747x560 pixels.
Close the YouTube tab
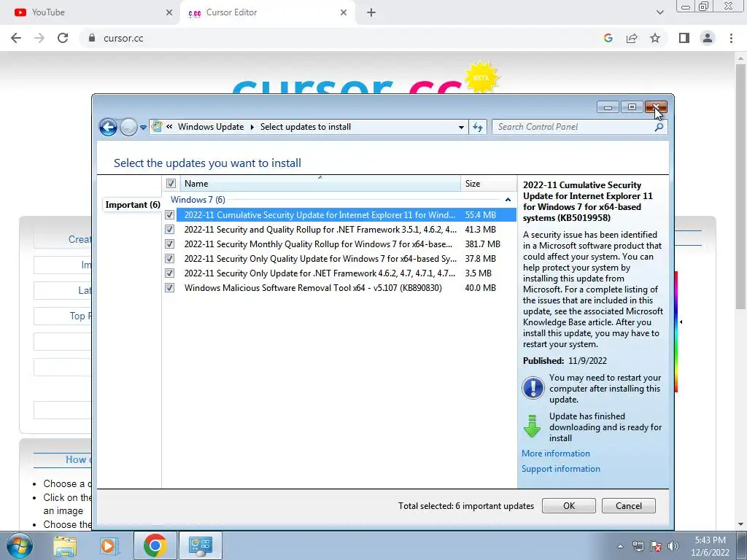coord(169,13)
